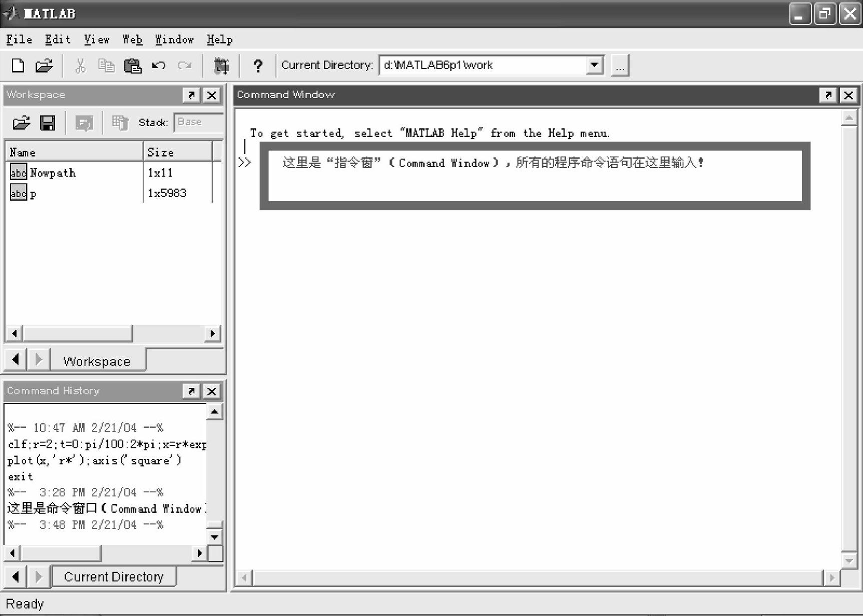Open the Edit menu
The width and height of the screenshot is (863, 616).
click(58, 40)
